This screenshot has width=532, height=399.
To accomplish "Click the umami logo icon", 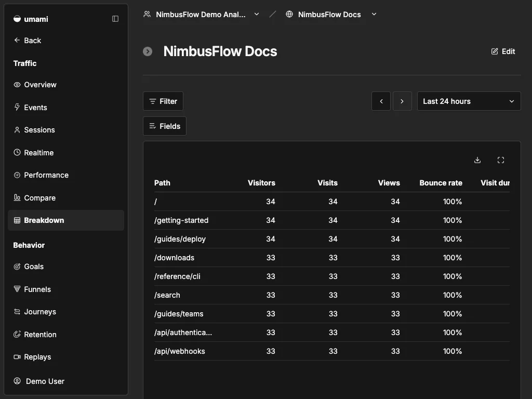I will point(17,19).
